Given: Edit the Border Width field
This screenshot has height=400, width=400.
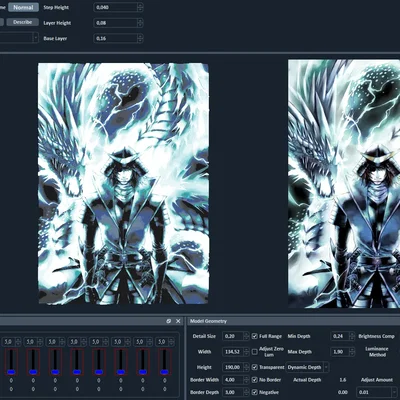Looking at the screenshot, I should coord(233,380).
